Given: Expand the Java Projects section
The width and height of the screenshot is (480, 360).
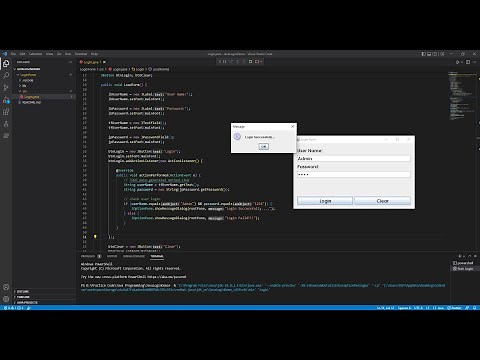Looking at the screenshot, I should click(x=44, y=302).
